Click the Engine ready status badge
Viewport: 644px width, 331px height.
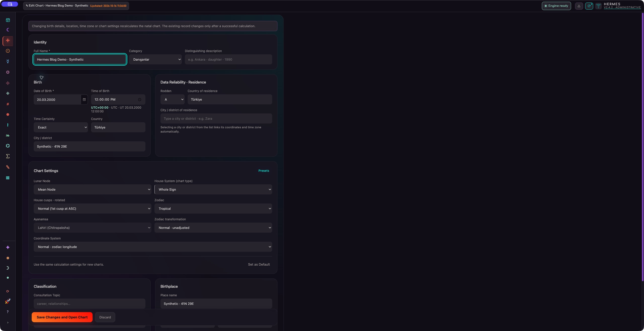556,6
